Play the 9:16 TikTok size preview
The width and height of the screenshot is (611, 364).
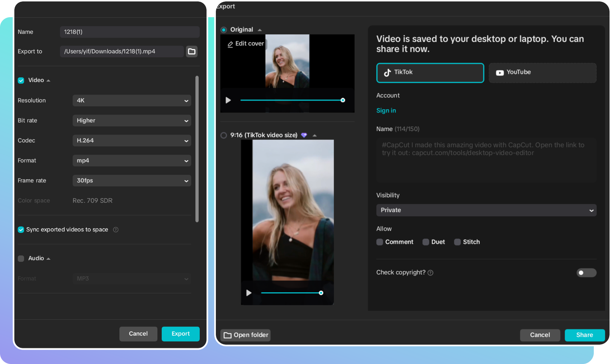pos(249,293)
